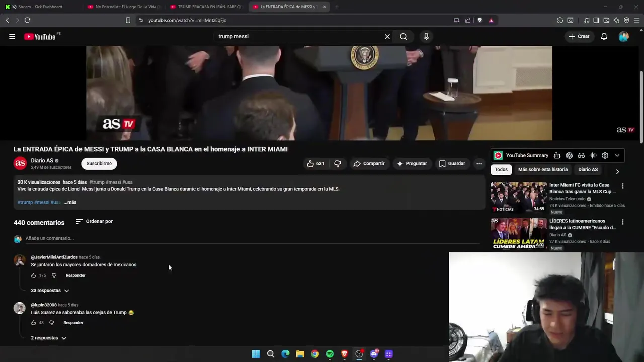Dislike JavierMileiAntiZurdos's comment

coord(54,275)
